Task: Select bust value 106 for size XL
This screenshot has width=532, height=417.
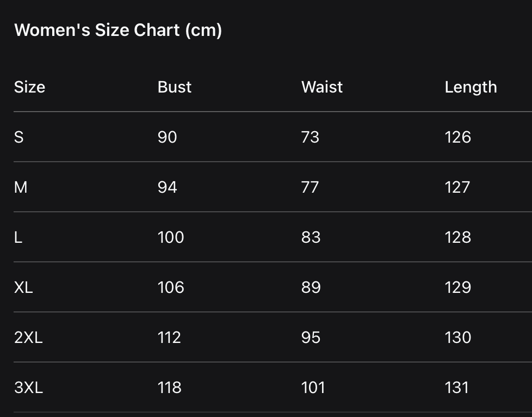Action: click(171, 287)
